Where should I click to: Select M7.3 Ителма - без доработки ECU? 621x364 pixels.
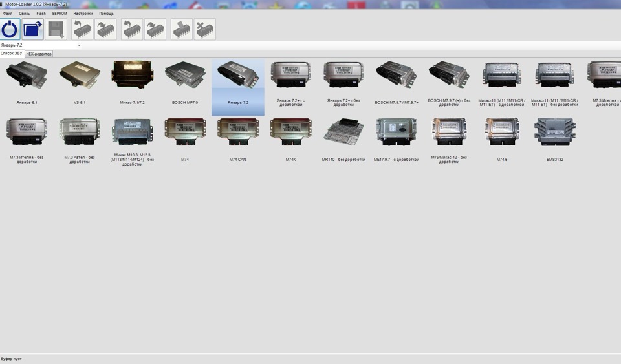tap(27, 140)
